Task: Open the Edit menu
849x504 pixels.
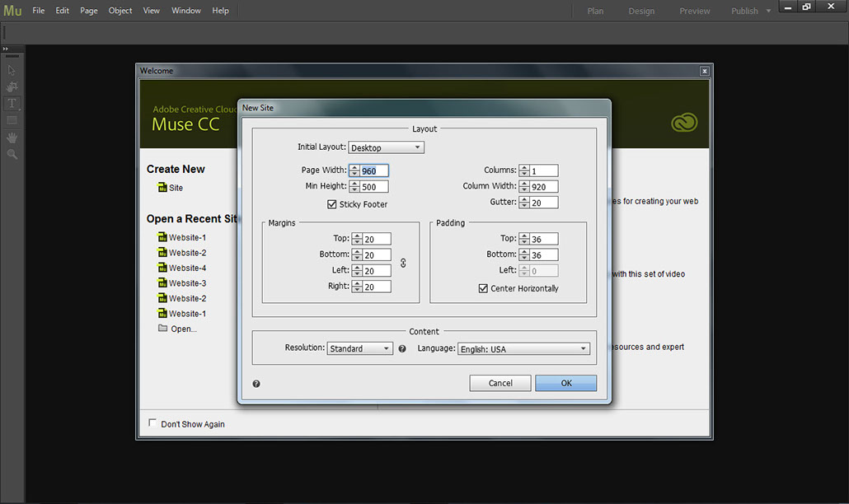Action: 63,11
